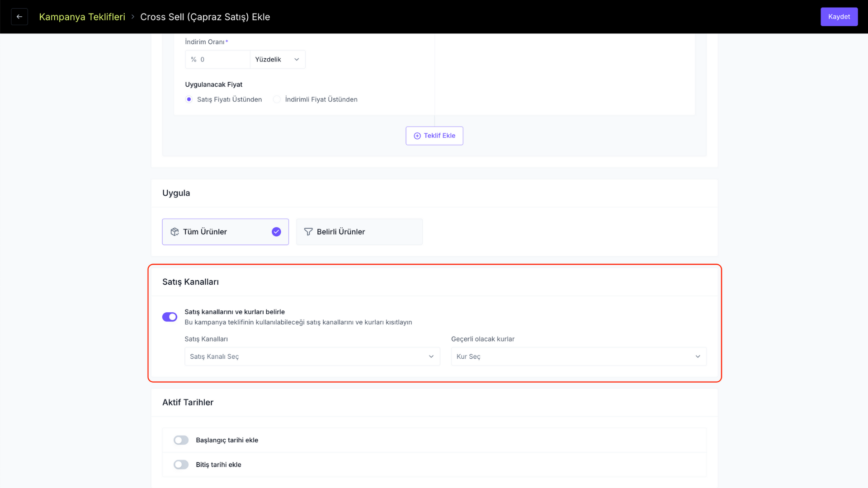This screenshot has height=488, width=868.
Task: Click the Geçerli olacak kurlar label
Action: (482, 339)
